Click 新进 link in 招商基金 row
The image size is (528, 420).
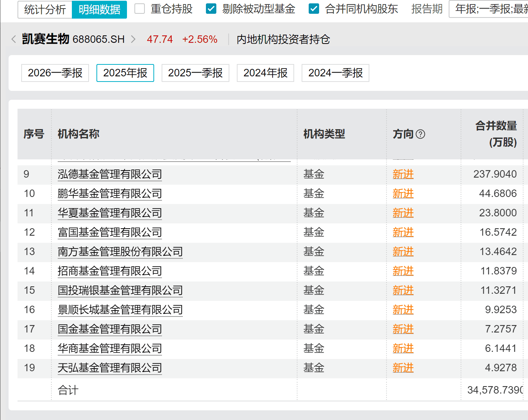[x=403, y=271]
